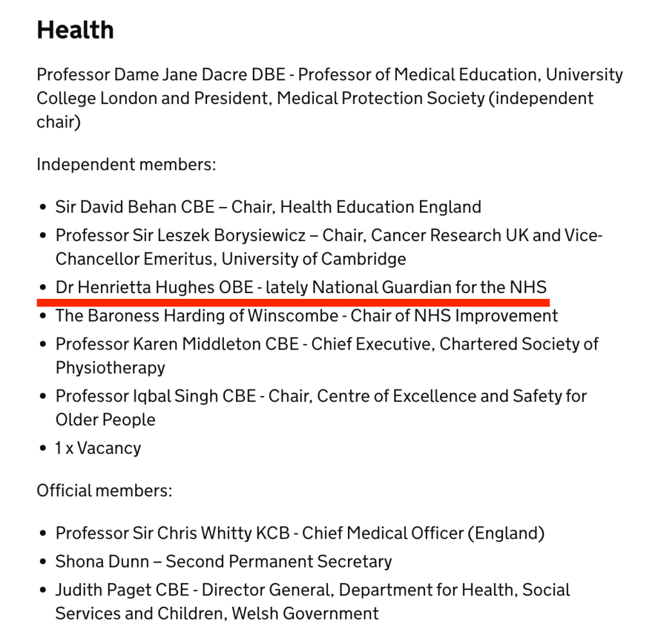The width and height of the screenshot is (658, 644).
Task: Click the name Professor Karen Middleton CBE
Action: [x=177, y=344]
